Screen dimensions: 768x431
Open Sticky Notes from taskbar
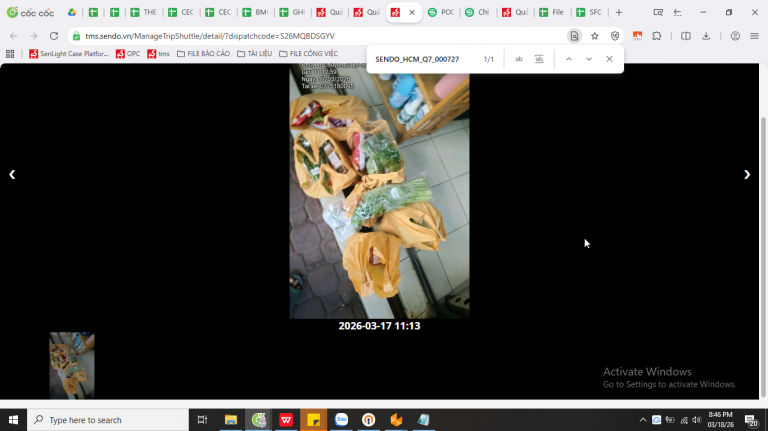pos(313,420)
